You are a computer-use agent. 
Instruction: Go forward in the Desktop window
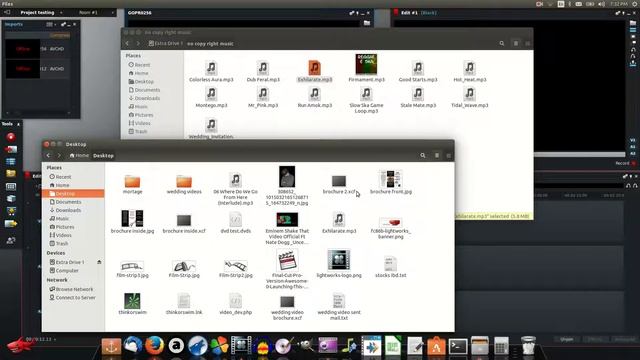click(x=59, y=156)
